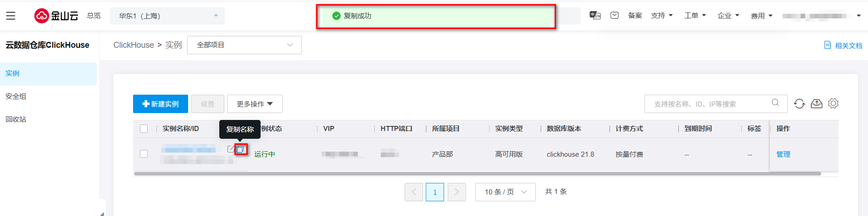Open the user account dropdown arrow
The image size is (868, 216).
[859, 16]
